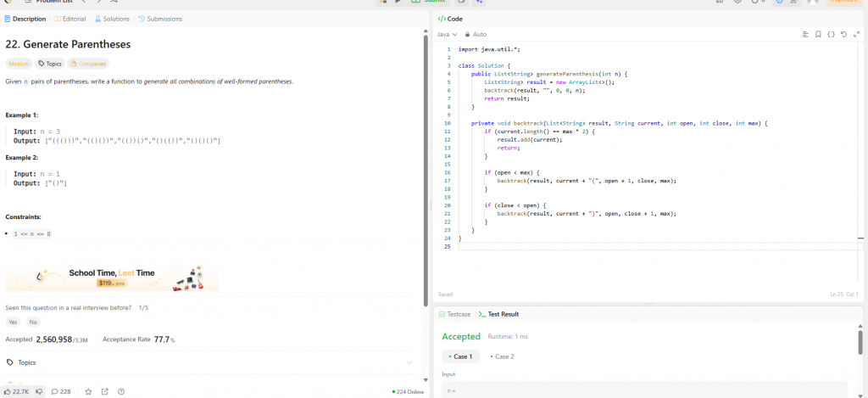Click the '224 Online' indicator

(x=408, y=392)
